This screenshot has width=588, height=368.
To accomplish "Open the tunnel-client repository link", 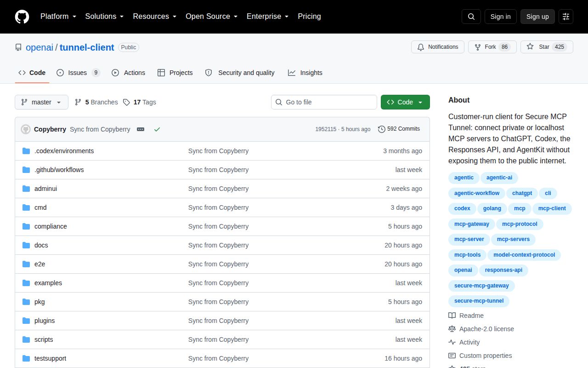I will click(87, 47).
